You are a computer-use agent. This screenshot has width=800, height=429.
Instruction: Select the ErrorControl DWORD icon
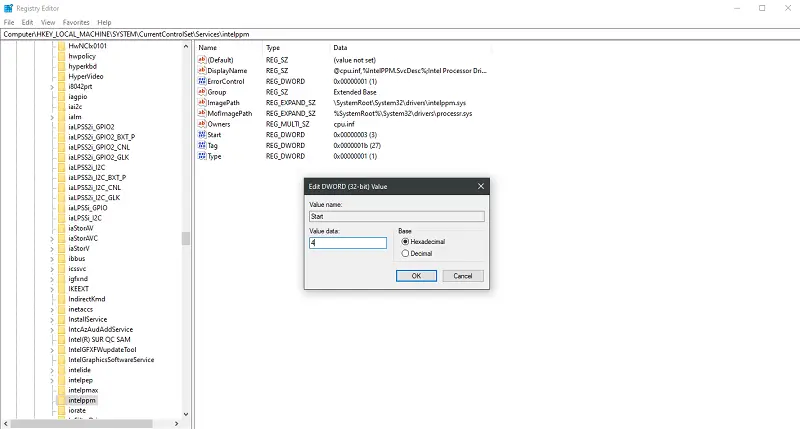[x=202, y=80]
